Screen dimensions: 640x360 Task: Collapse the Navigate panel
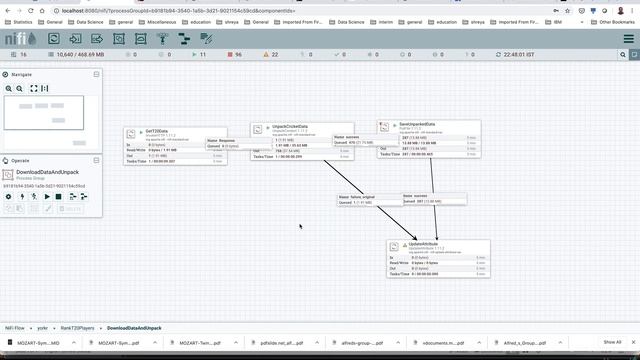pyautogui.click(x=96, y=74)
